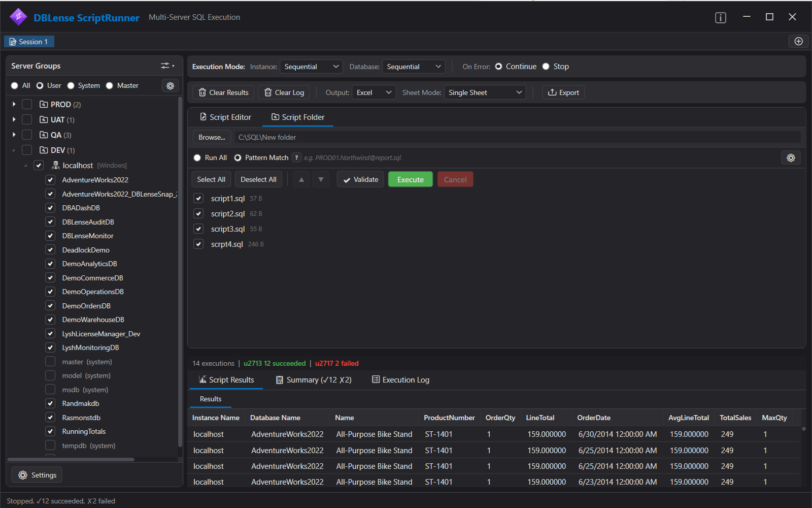Tick the PROD group checkbox
This screenshot has height=508, width=812.
click(27, 104)
